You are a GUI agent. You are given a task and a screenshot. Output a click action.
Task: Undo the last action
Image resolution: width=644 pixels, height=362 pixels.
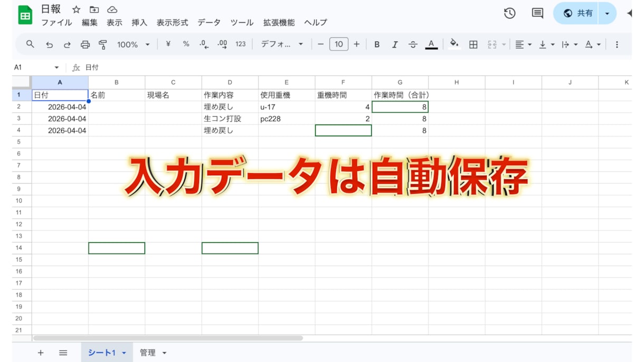coord(49,45)
